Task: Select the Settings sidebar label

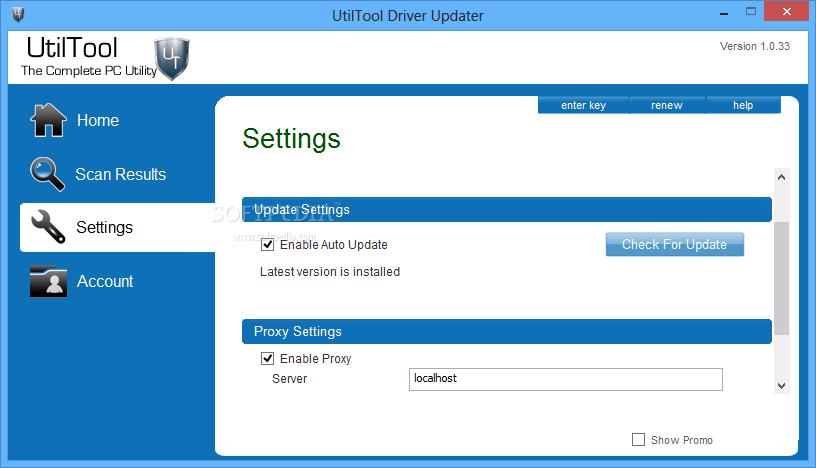Action: (105, 227)
